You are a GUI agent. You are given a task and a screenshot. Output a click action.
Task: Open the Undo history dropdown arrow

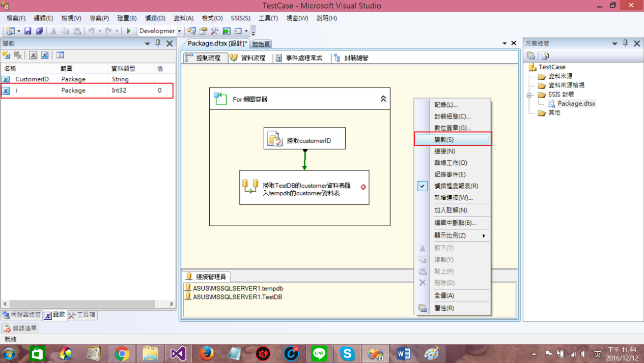pyautogui.click(x=99, y=31)
